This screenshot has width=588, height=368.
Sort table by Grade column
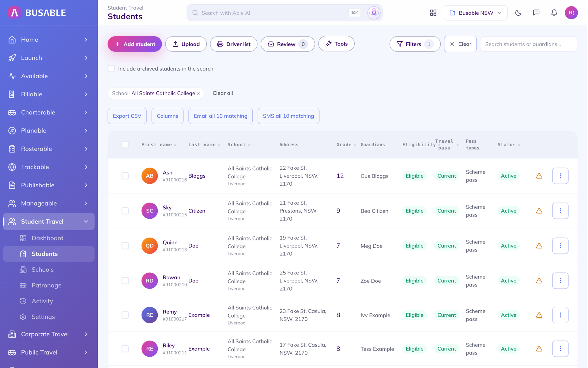pos(346,145)
